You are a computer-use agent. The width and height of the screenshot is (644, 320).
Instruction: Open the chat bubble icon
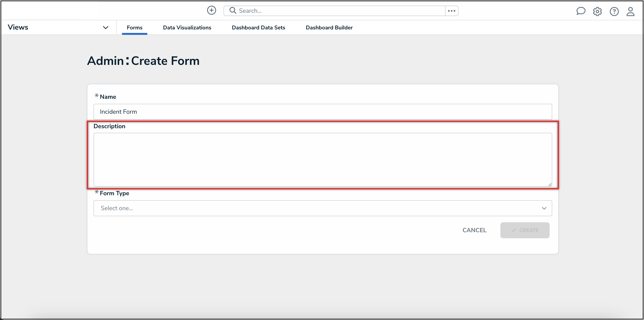pyautogui.click(x=581, y=11)
